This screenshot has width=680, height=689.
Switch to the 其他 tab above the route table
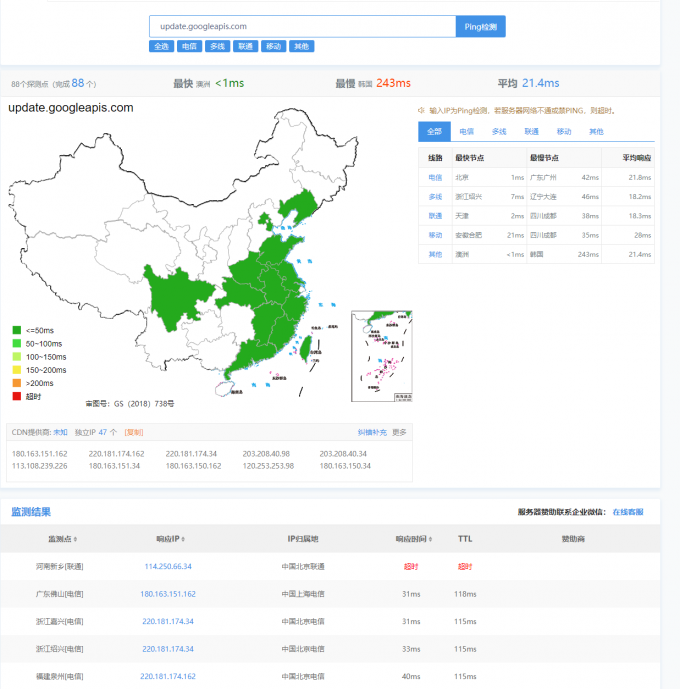596,131
